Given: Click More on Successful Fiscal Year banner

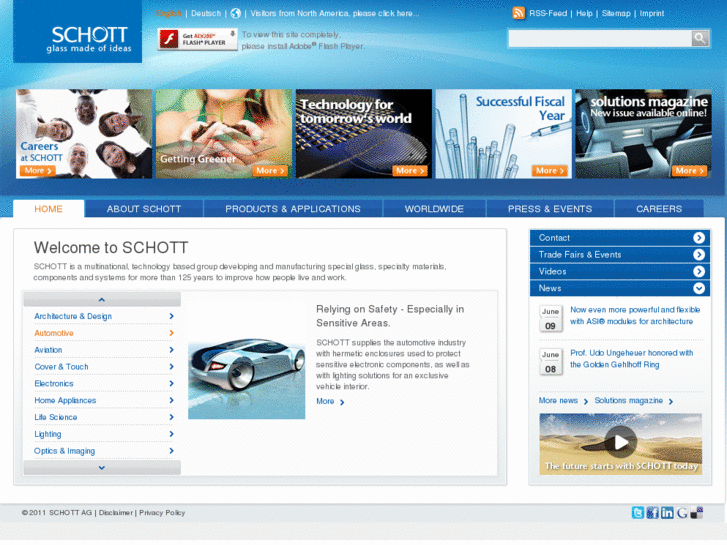Looking at the screenshot, I should click(549, 171).
